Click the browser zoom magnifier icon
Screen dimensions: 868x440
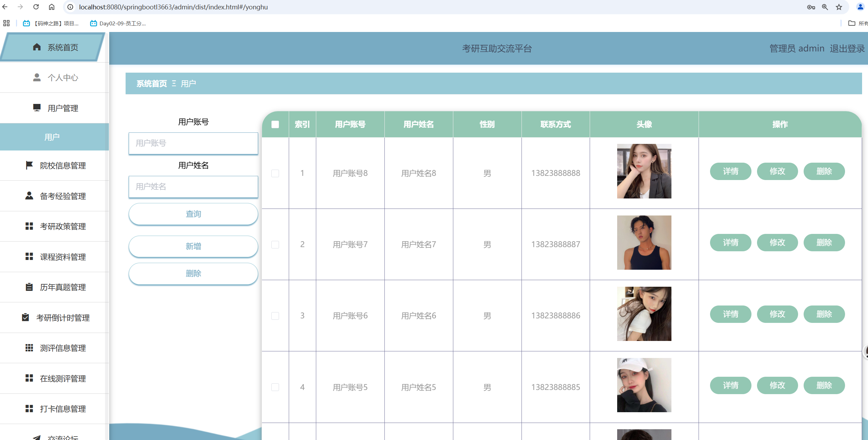click(825, 7)
